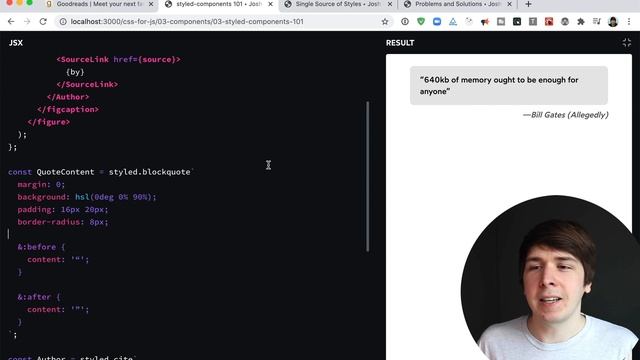Open the Chrome profile avatar
640x360 pixels.
click(x=613, y=22)
